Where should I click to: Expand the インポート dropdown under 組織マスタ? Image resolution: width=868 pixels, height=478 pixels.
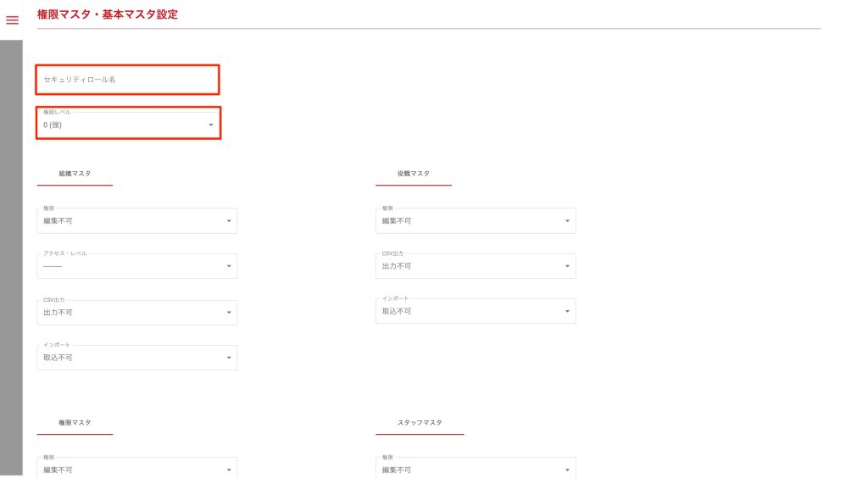(x=136, y=358)
